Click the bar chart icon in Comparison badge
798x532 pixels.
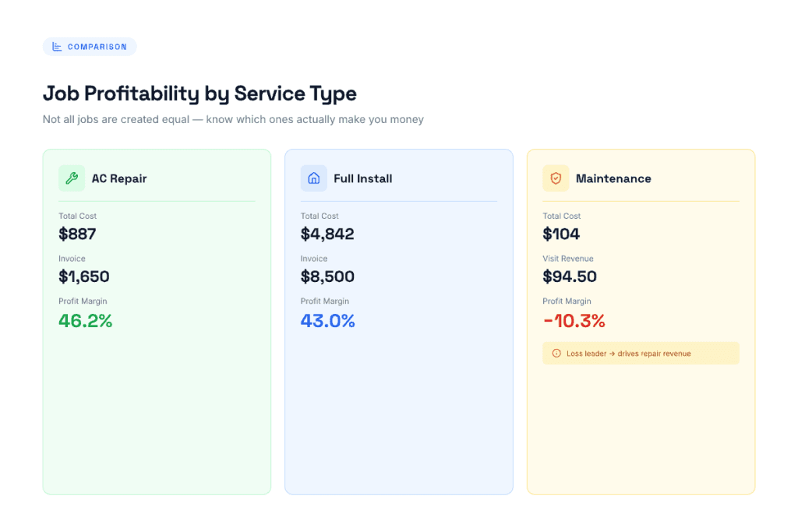55,46
